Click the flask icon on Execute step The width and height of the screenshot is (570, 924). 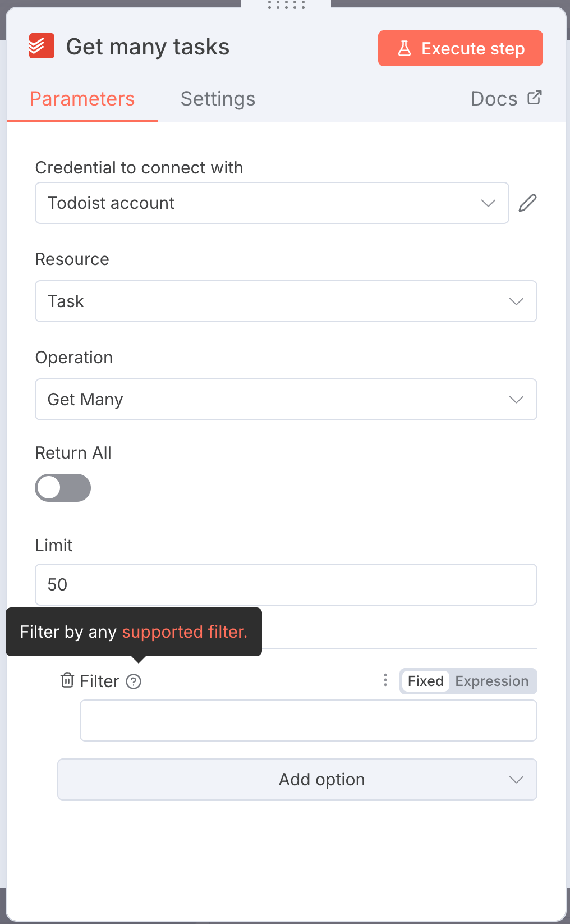click(404, 48)
